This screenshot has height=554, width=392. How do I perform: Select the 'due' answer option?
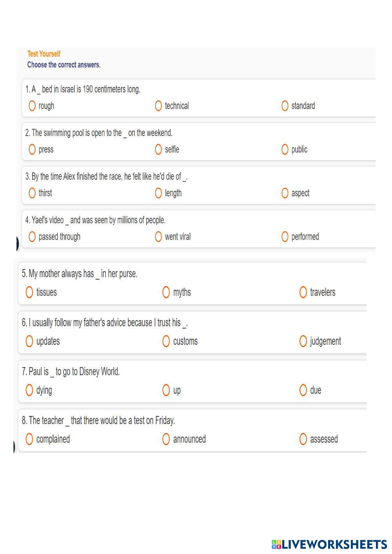click(x=303, y=390)
